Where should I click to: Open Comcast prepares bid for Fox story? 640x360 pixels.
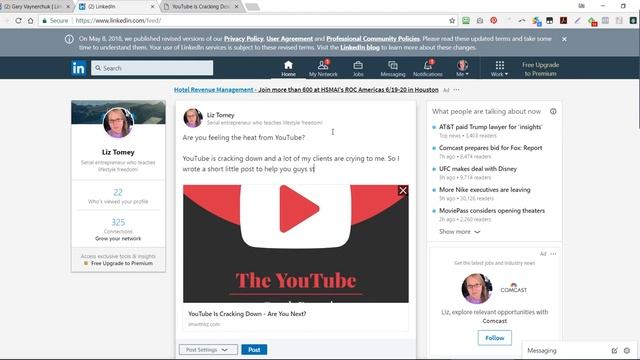(x=491, y=148)
